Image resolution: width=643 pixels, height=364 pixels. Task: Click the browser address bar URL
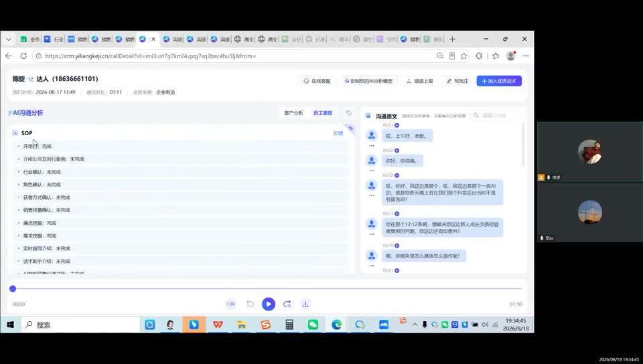coord(151,56)
